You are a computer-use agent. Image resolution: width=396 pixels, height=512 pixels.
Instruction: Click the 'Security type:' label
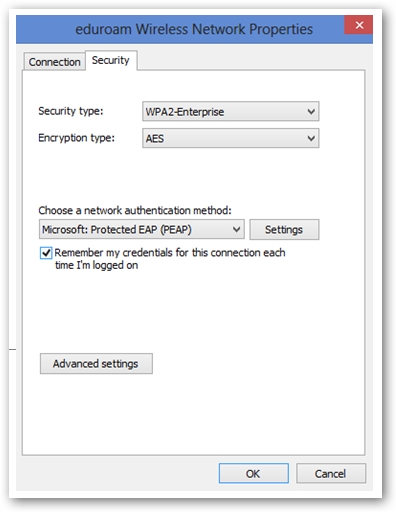point(71,111)
